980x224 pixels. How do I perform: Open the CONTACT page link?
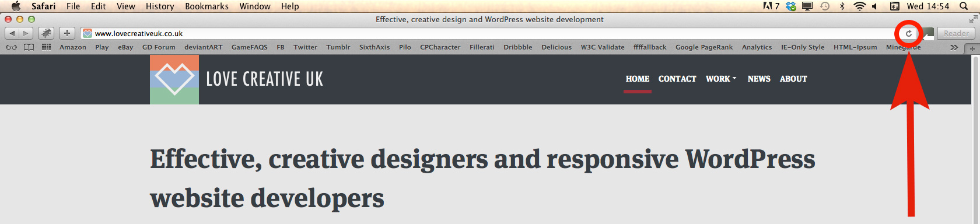tap(677, 79)
